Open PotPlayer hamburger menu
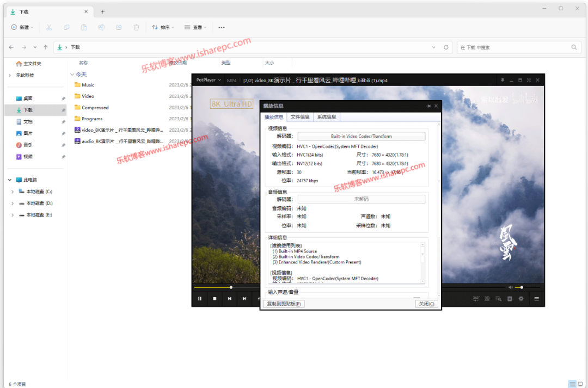This screenshot has height=388, width=588. (537, 299)
